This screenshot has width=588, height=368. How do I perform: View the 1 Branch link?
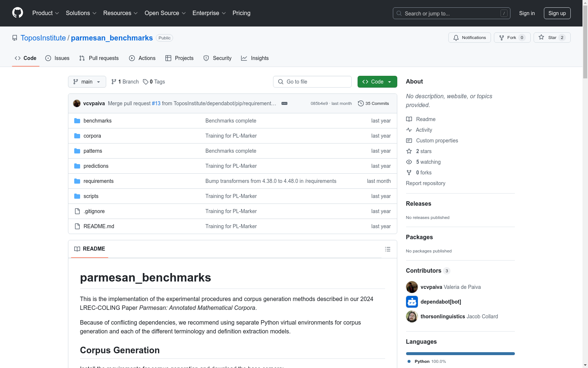click(125, 82)
